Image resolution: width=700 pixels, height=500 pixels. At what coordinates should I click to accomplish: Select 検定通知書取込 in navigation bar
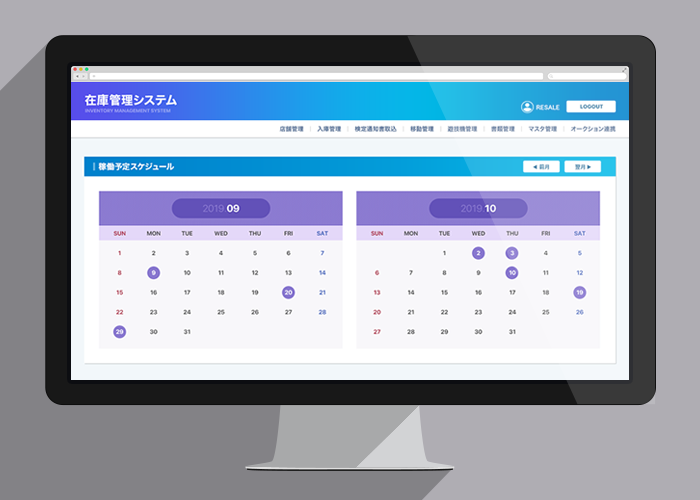(376, 129)
